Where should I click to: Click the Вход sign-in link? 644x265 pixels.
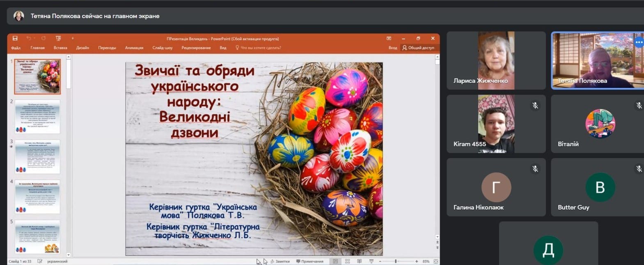pyautogui.click(x=393, y=48)
